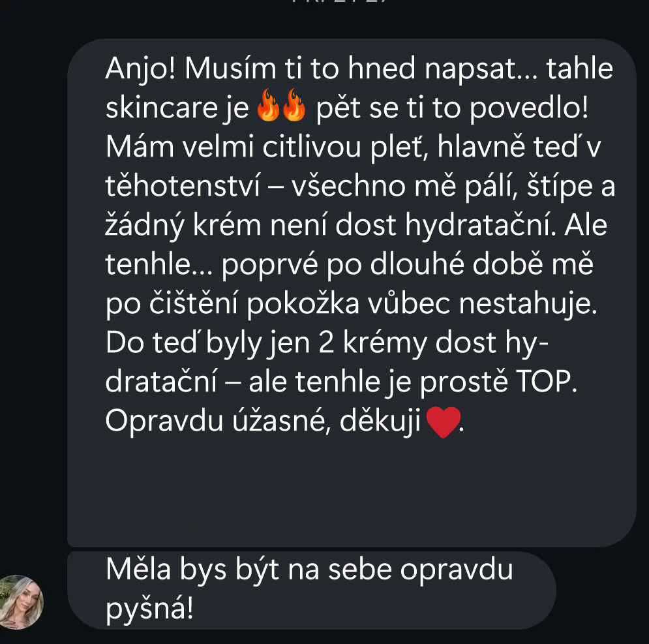Click the word "poprvé" in the message
649x644 pixels.
coord(269,265)
